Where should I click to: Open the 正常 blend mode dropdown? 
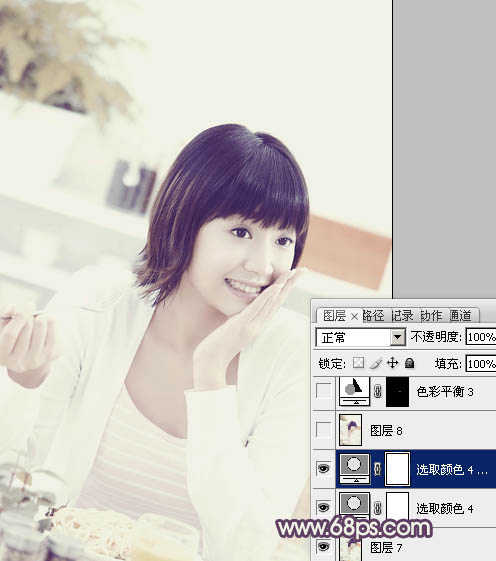pyautogui.click(x=360, y=337)
